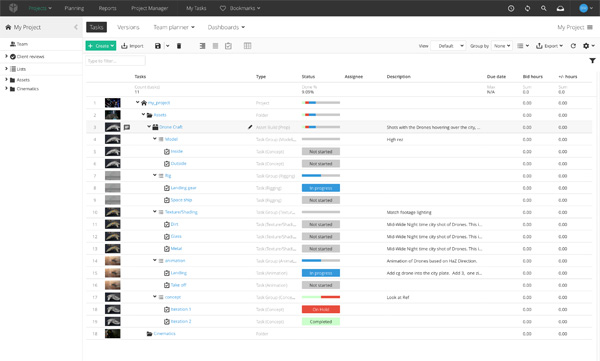Click the clipboard icon beside Landing gear

[167, 188]
